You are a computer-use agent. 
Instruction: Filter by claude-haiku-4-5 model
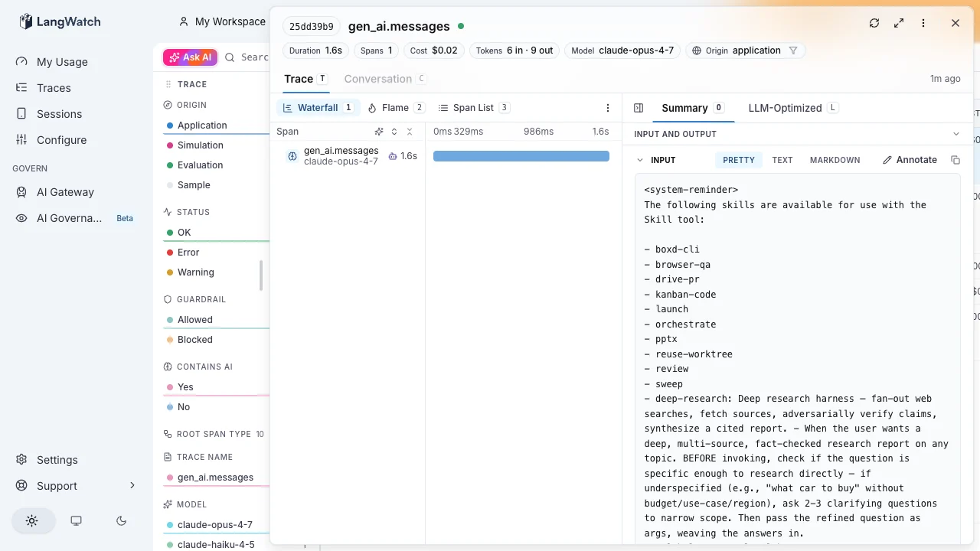(x=216, y=545)
